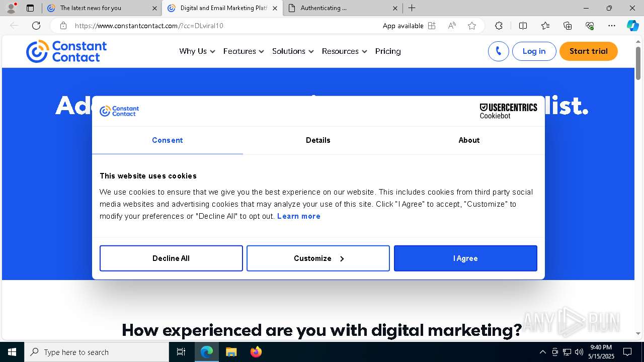Screen dimensions: 644x362
Task: Open the Constant Contact logo homepage
Action: click(66, 51)
